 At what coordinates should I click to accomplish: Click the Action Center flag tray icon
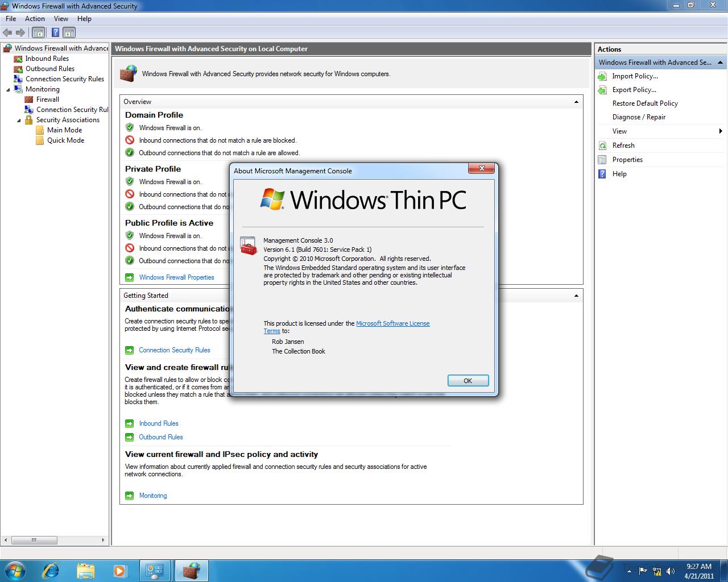pos(644,571)
